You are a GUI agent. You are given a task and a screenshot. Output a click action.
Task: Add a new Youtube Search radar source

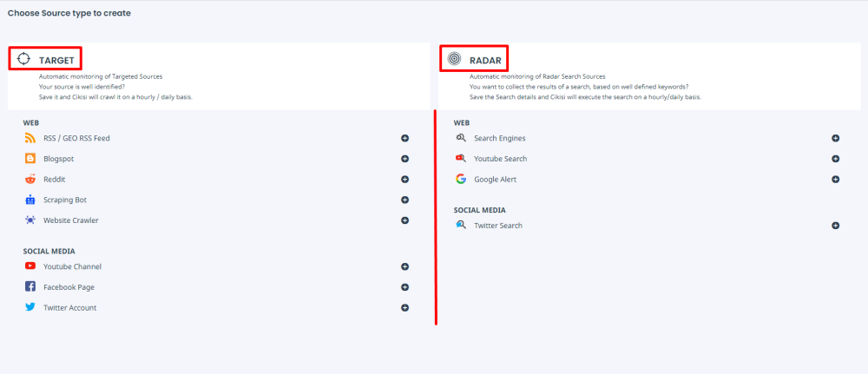pyautogui.click(x=835, y=159)
